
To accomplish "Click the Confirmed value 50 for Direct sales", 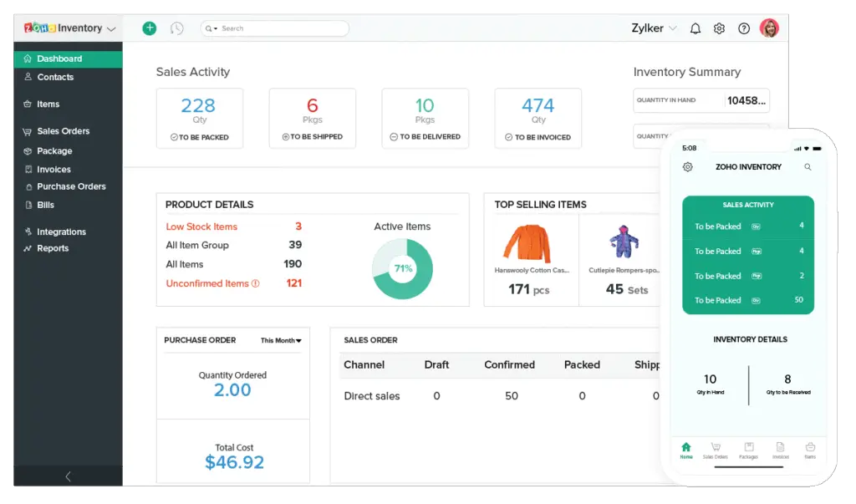I will pyautogui.click(x=512, y=396).
